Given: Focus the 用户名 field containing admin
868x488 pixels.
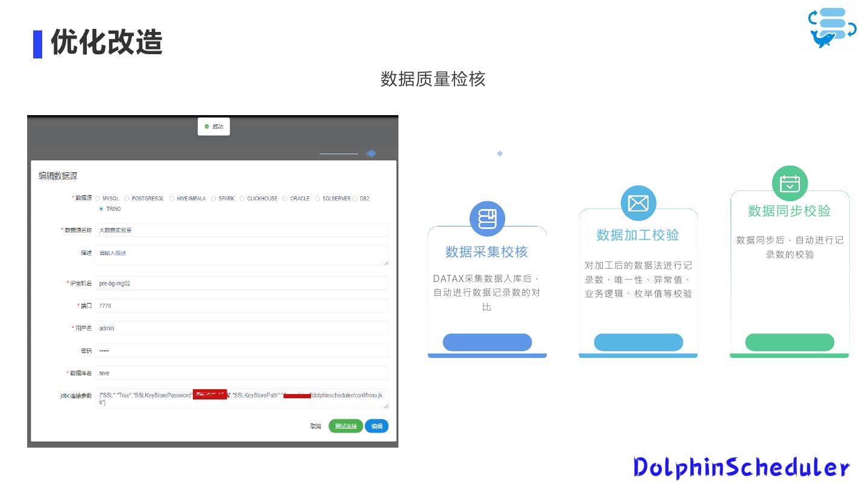Looking at the screenshot, I should 242,328.
